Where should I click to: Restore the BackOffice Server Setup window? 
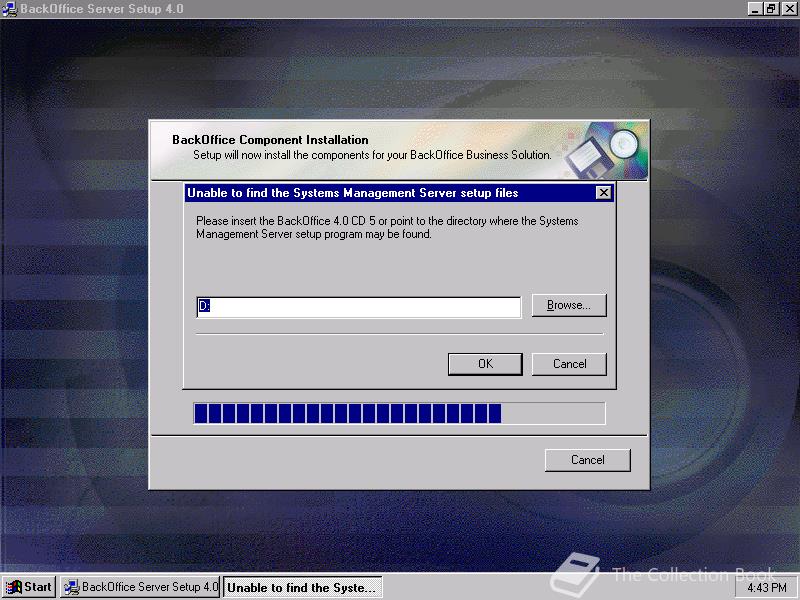771,9
